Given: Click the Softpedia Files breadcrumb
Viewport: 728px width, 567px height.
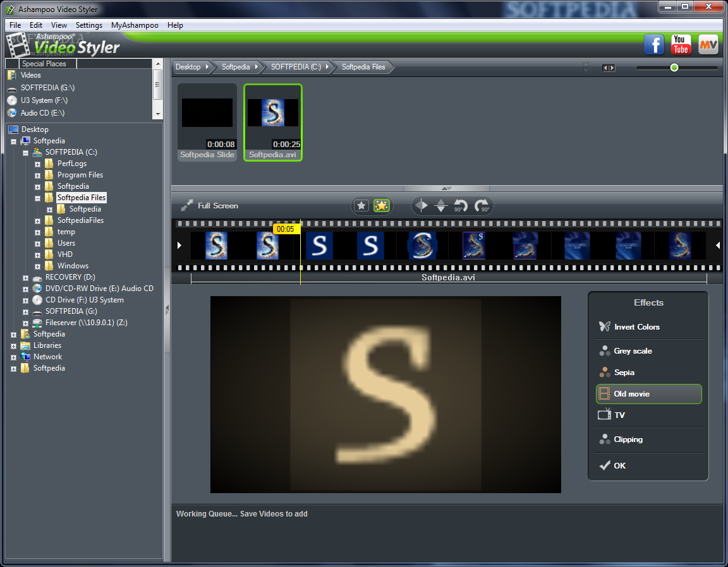Looking at the screenshot, I should pos(363,67).
